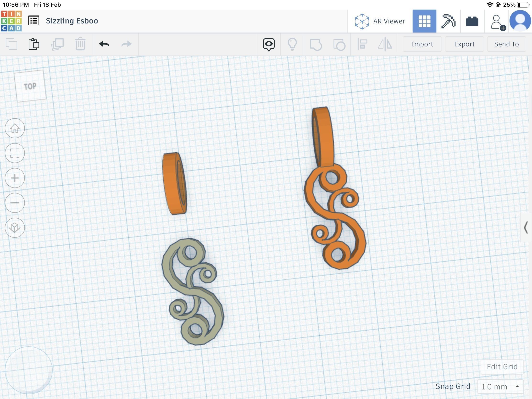This screenshot has width=532, height=399.
Task: Launch the AR Viewer
Action: click(380, 21)
